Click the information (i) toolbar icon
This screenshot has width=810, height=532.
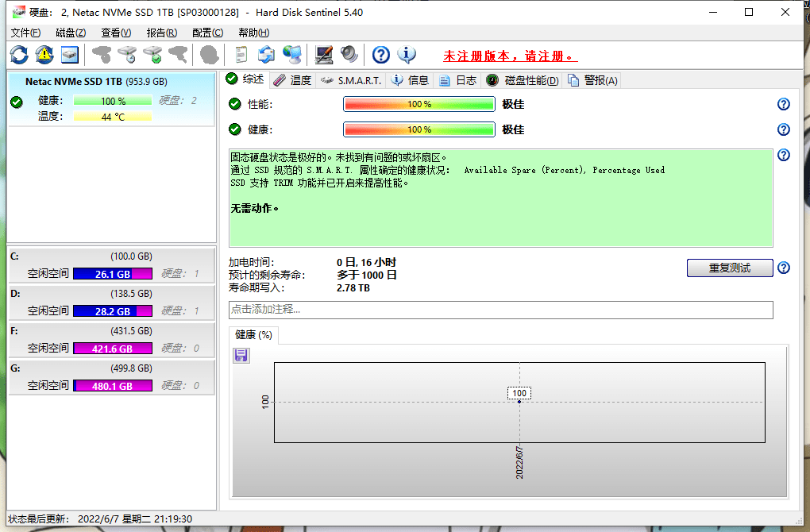pyautogui.click(x=406, y=54)
